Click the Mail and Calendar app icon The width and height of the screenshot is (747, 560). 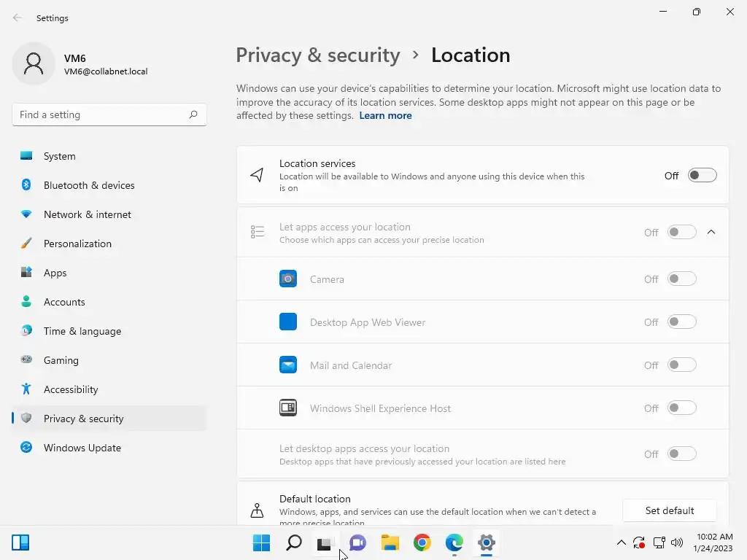(x=288, y=365)
